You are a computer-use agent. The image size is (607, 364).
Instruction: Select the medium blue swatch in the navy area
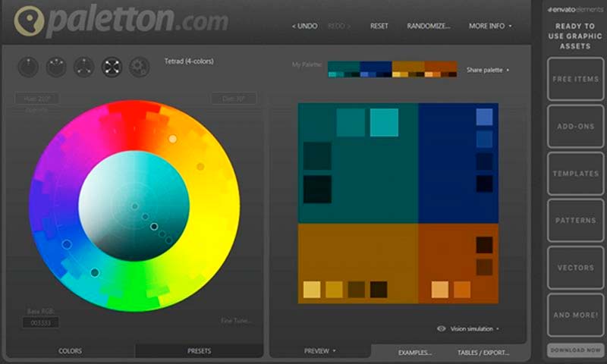tap(484, 140)
